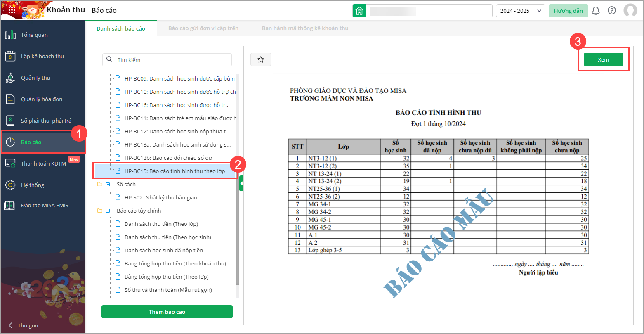Click in the Tìm kiếm search field
The image size is (644, 334).
click(167, 59)
